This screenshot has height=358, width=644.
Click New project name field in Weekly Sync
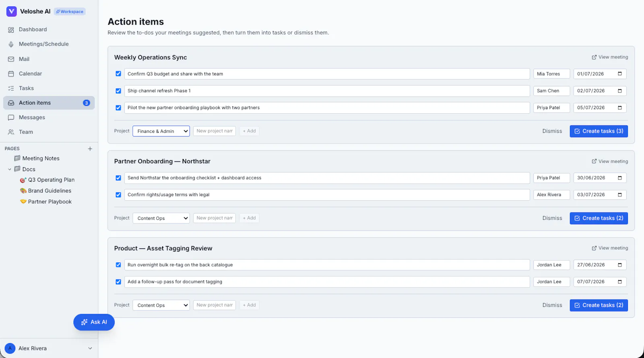(x=215, y=131)
